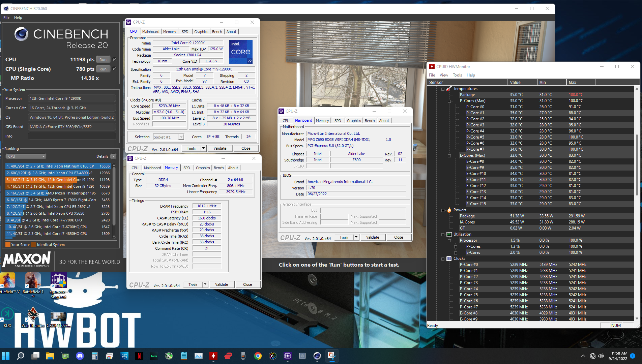Open cpuz.exe Shortcut desktop icon
Viewport: 642px width, 364px height.
pos(59,286)
